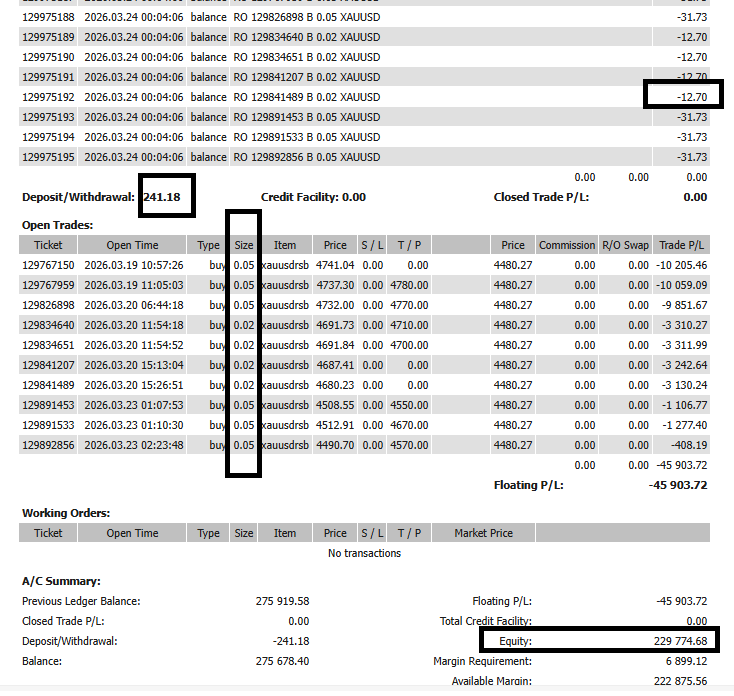Select open trade ticket 129826898

[48, 305]
